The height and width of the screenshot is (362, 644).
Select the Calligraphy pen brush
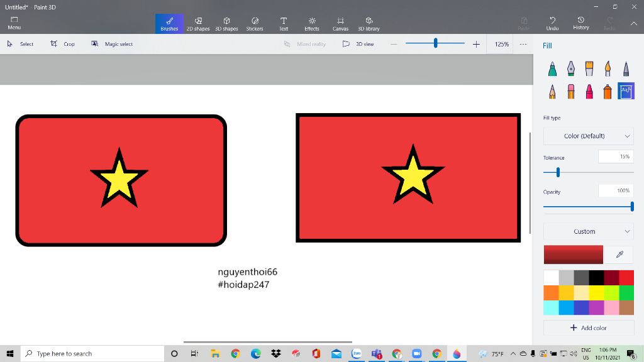pyautogui.click(x=571, y=69)
